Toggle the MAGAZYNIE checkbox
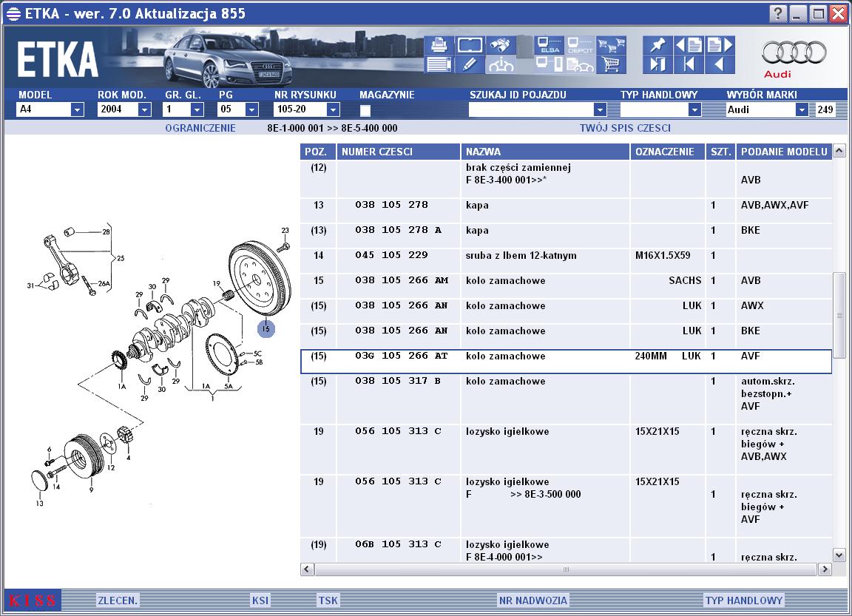 [x=365, y=110]
